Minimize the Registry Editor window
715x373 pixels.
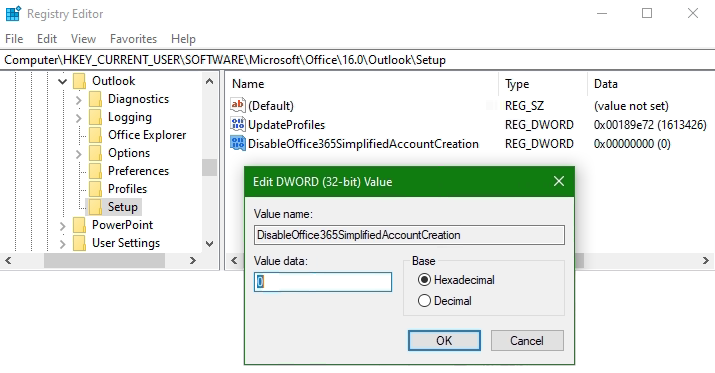[602, 13]
